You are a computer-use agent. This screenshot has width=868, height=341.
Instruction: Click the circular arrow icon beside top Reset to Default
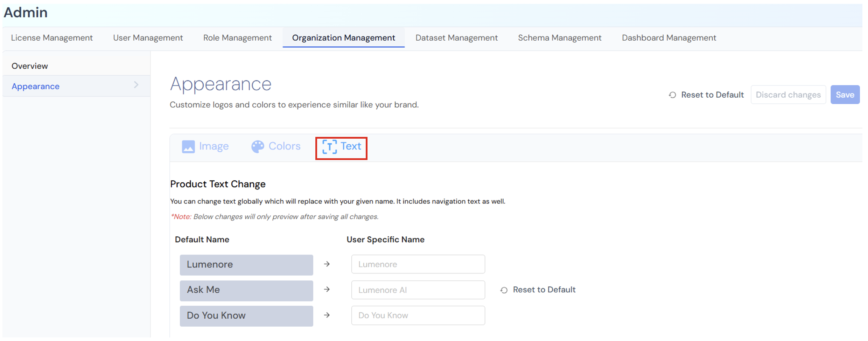(672, 95)
